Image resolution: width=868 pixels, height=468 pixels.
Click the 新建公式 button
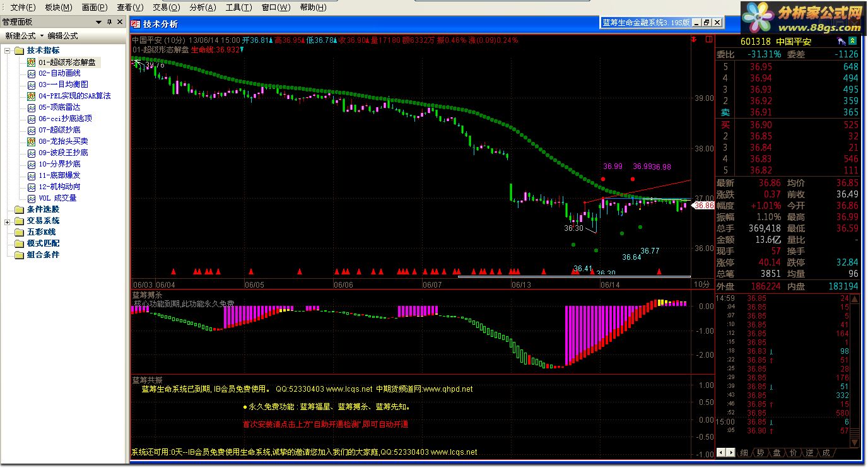pyautogui.click(x=21, y=36)
